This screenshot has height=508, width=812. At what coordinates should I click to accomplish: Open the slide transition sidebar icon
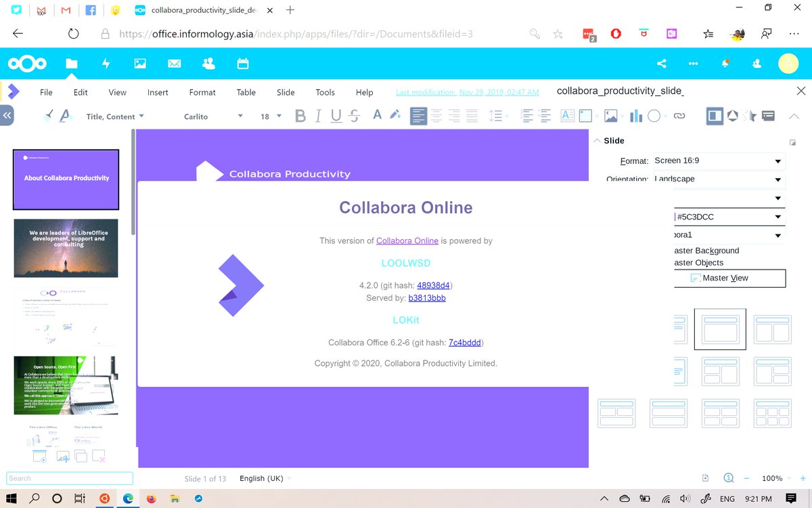click(733, 116)
